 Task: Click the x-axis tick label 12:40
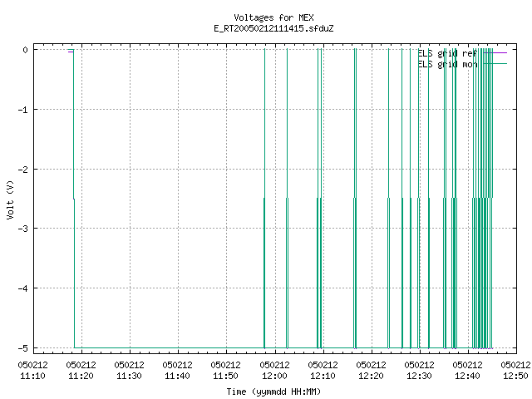[467, 376]
